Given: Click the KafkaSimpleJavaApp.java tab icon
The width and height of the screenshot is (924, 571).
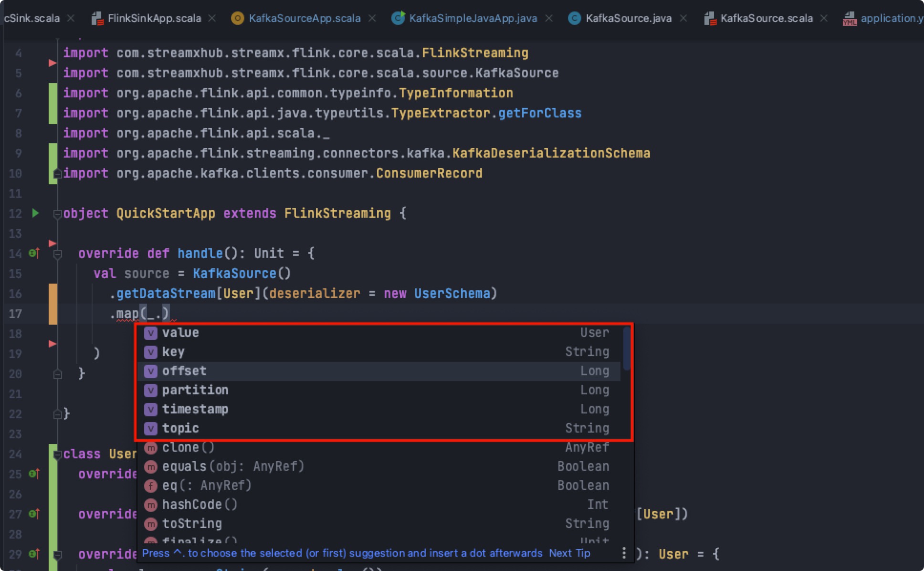Looking at the screenshot, I should coord(398,18).
